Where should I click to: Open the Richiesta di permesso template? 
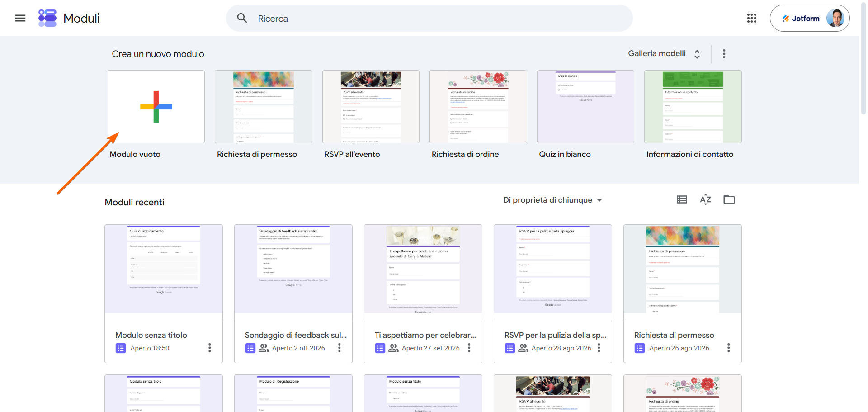[x=263, y=107]
